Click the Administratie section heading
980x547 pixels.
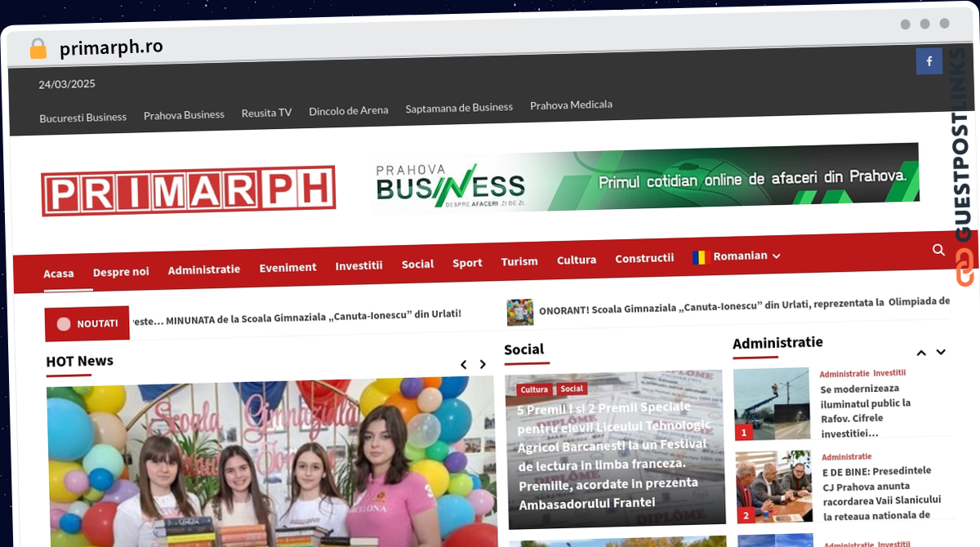[x=777, y=343]
